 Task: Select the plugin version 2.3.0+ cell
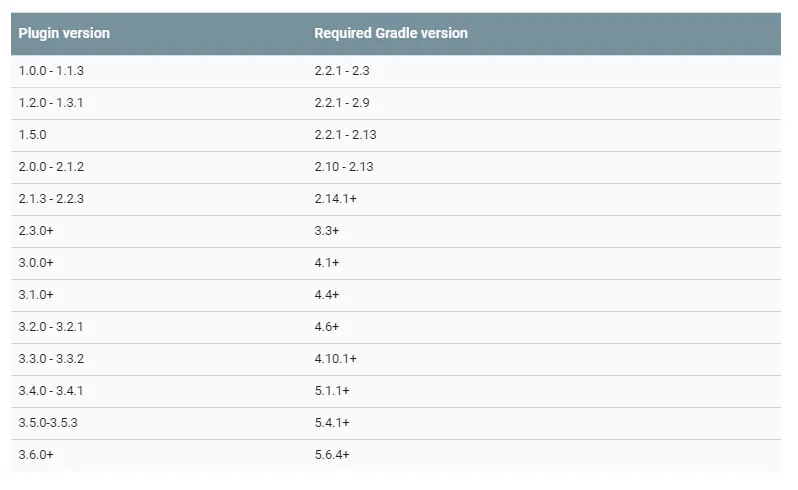(x=36, y=231)
